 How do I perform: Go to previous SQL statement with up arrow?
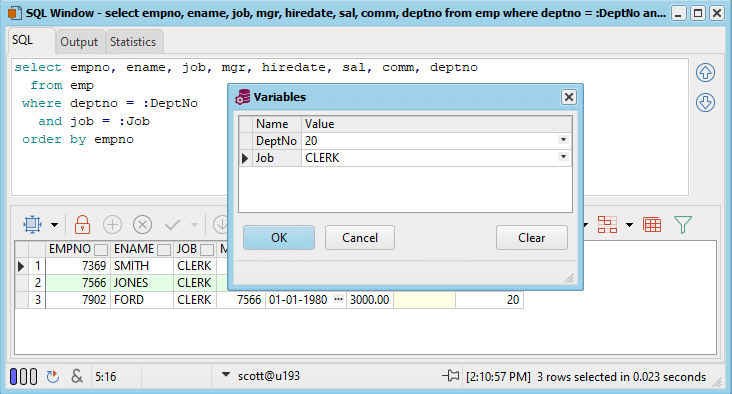point(705,73)
